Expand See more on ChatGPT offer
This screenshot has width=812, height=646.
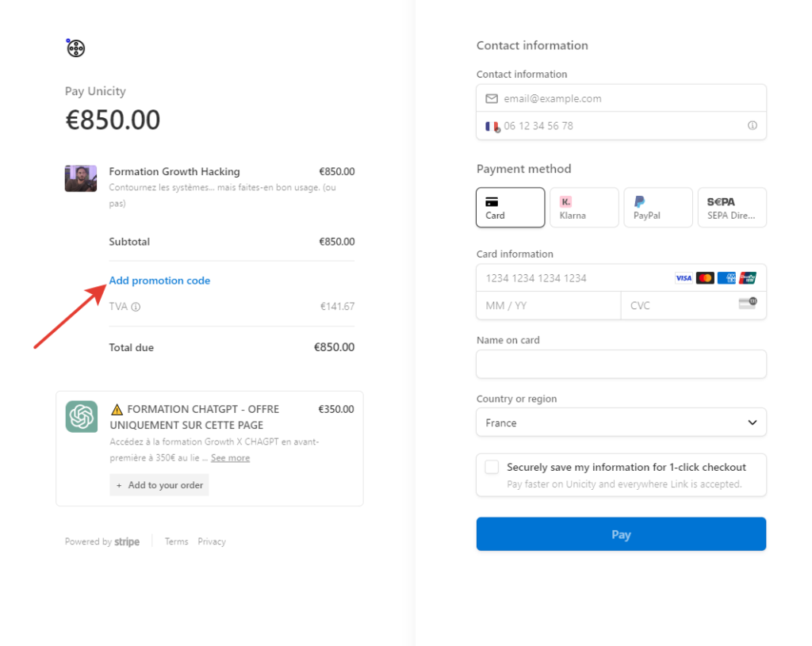pyautogui.click(x=231, y=458)
